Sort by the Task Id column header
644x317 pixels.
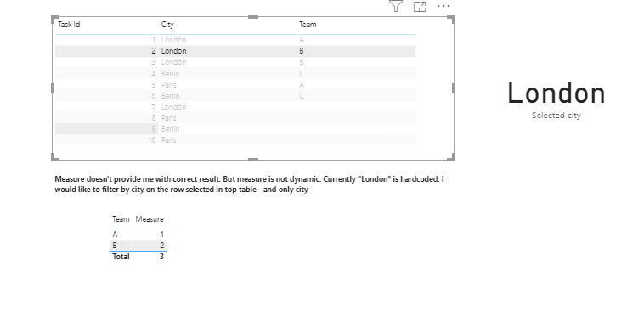coord(69,25)
